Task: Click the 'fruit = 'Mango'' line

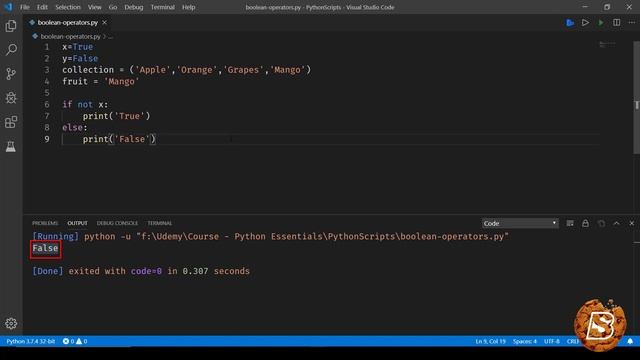Action: [x=100, y=82]
